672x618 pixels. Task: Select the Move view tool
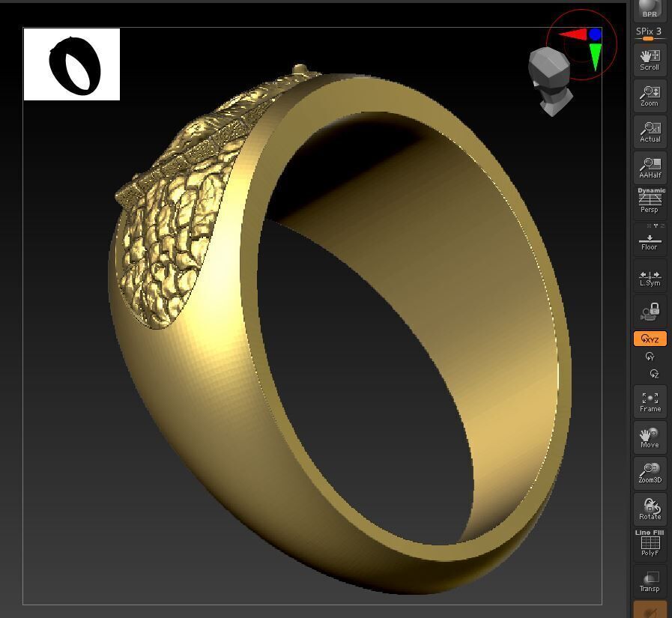(650, 437)
